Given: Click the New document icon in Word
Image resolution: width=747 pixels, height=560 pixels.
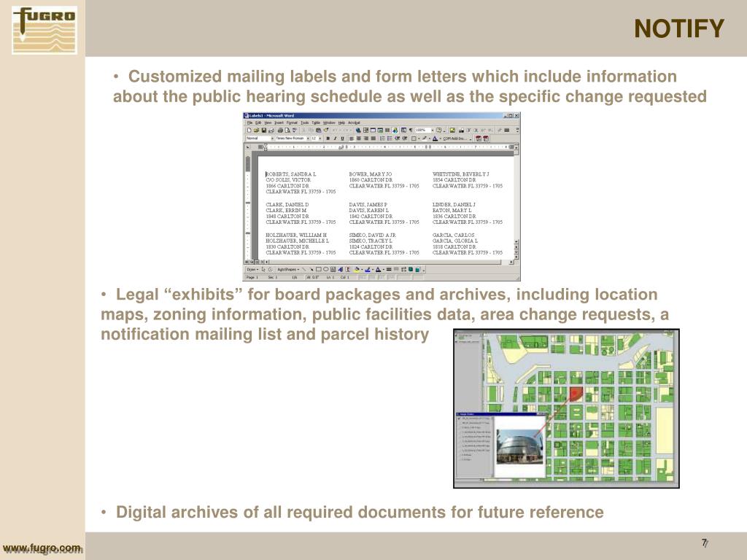Looking at the screenshot, I should [x=249, y=130].
